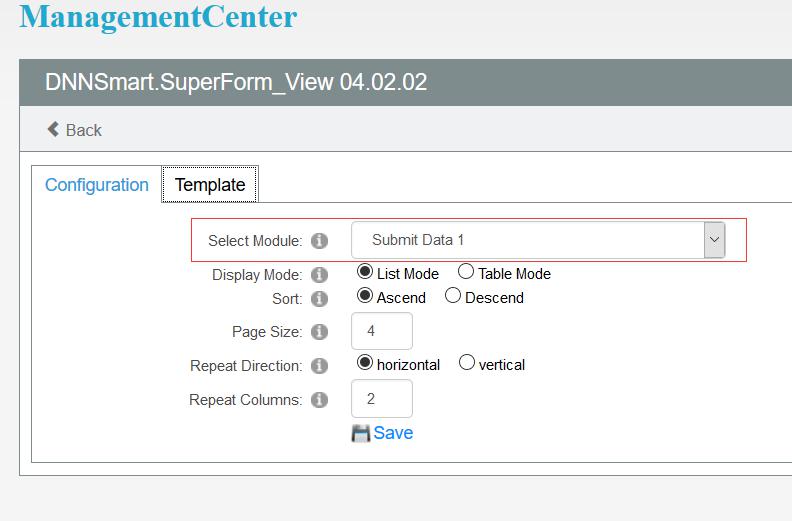Click DNNSmart.SuperForm_View 04.02.02 header text
This screenshot has width=792, height=521.
coord(236,82)
